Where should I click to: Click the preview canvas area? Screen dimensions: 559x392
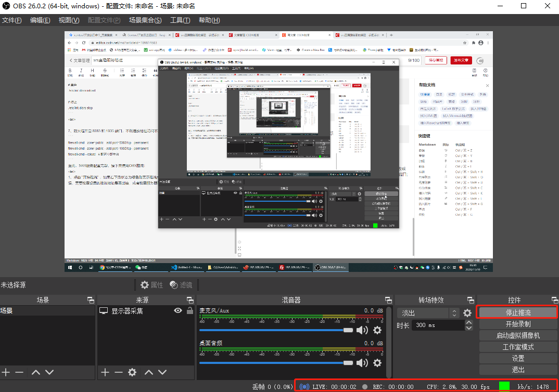(279, 152)
